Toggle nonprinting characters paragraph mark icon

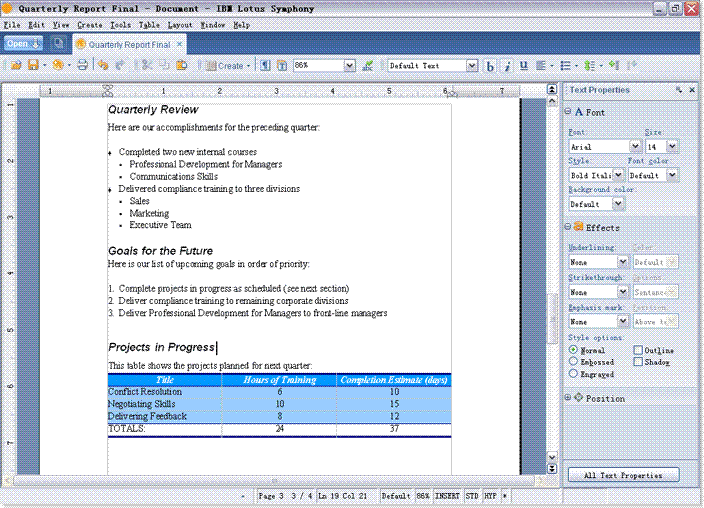coord(265,66)
